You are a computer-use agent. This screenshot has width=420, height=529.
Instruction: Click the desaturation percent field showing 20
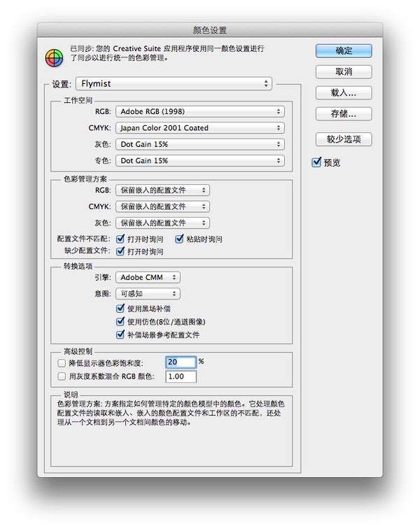point(181,362)
